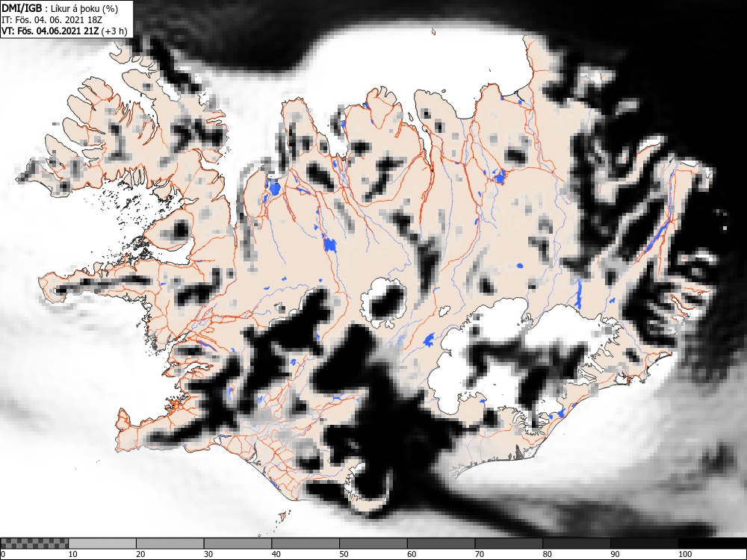
Task: Click the '30' legend scale label
Action: click(x=208, y=554)
